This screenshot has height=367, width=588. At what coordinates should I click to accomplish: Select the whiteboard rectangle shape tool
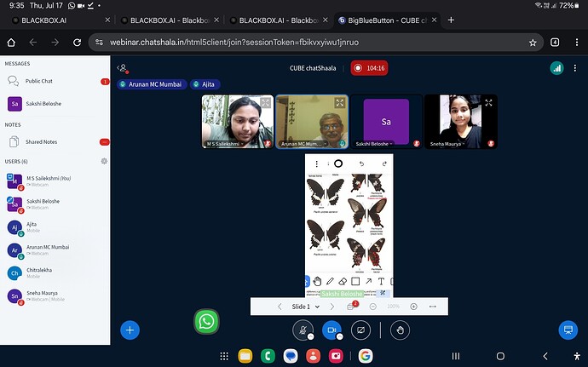(x=355, y=281)
